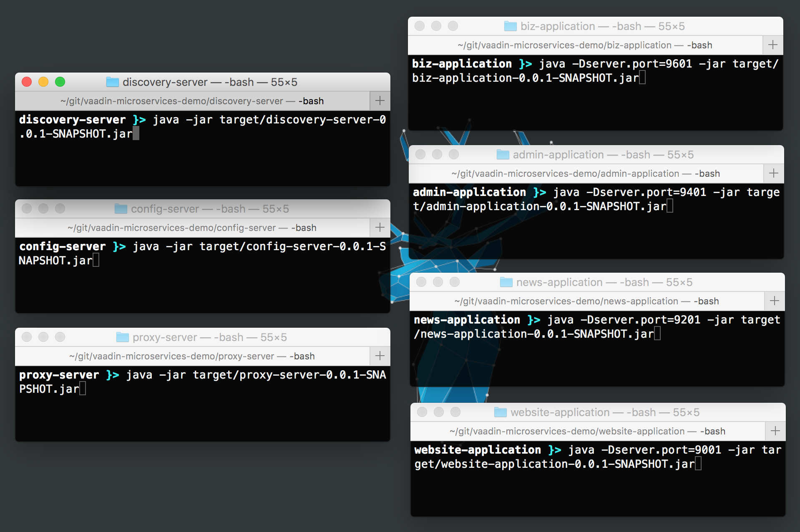800x532 pixels.
Task: Activate the website-application bash tab
Action: (x=587, y=431)
